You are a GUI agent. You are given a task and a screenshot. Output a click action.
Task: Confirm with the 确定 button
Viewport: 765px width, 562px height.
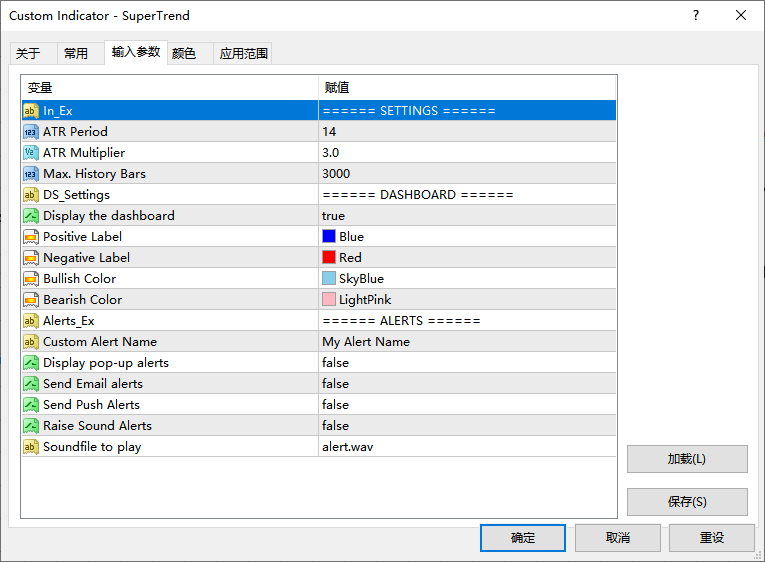coord(523,538)
